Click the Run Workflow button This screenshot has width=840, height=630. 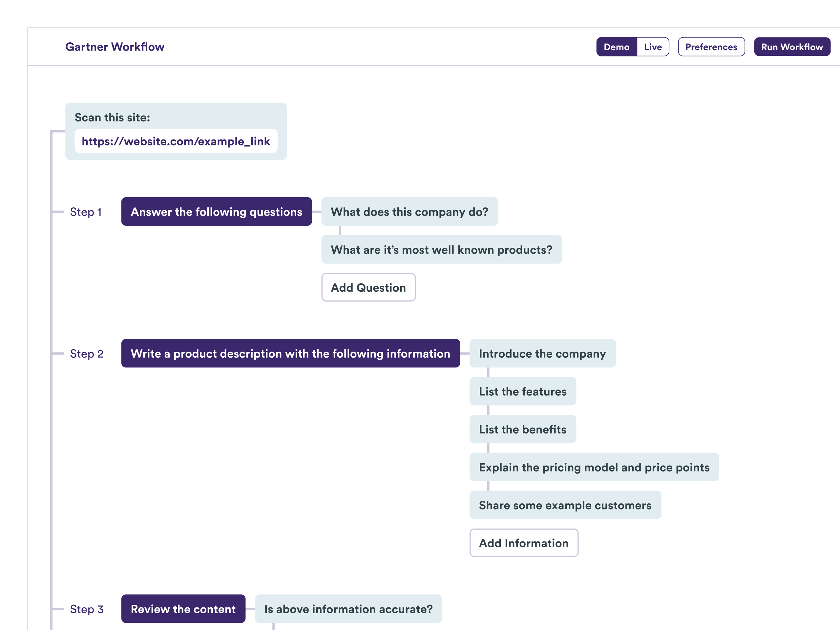792,47
